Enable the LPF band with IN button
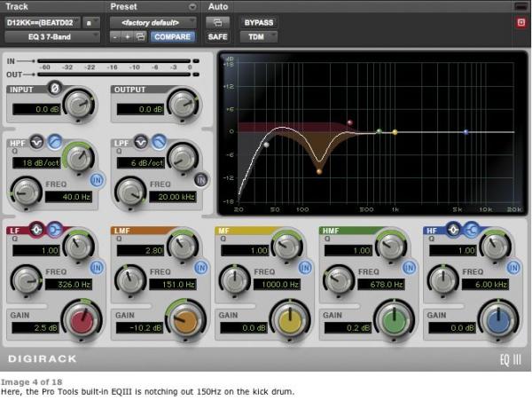532x400 pixels. (201, 181)
